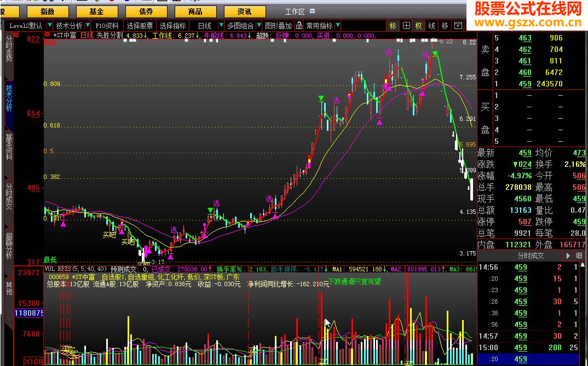Click sell level 5 price 463
This screenshot has height=366, width=588.
tap(525, 38)
